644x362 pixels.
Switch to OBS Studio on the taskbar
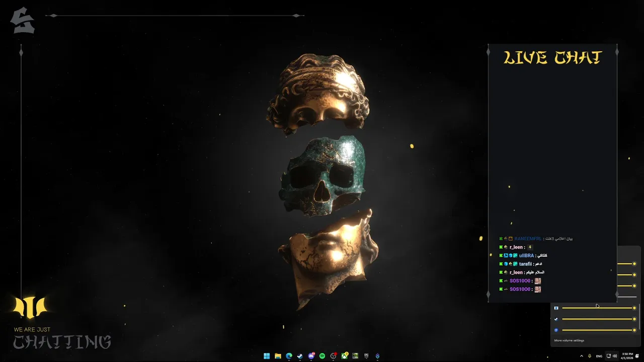tap(333, 356)
